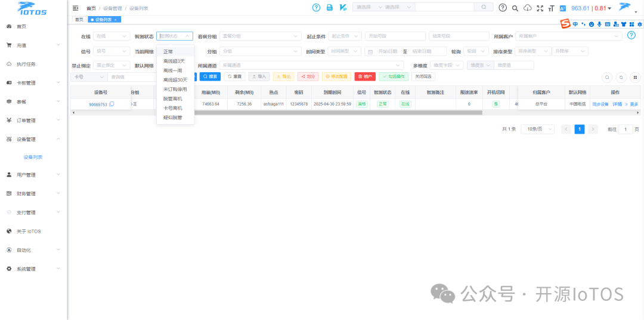Open 关于 IoTOS in the sidebar

pyautogui.click(x=33, y=231)
